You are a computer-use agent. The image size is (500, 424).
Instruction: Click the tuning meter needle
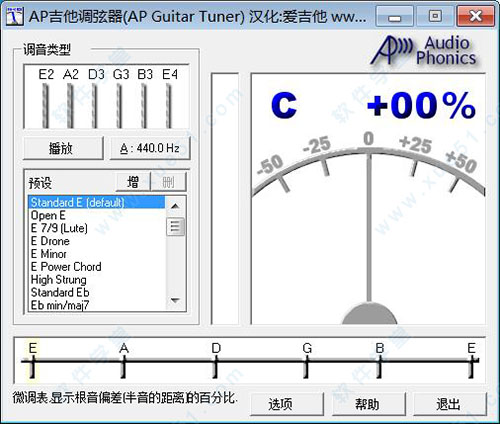click(369, 227)
